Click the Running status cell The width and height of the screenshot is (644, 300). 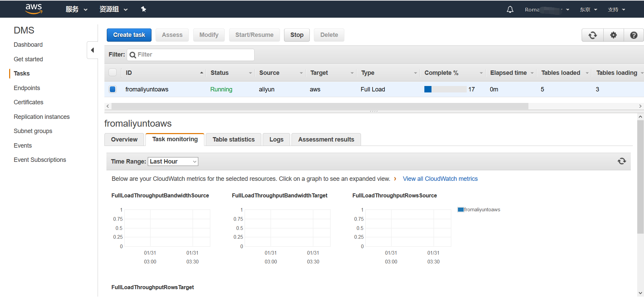(x=221, y=89)
